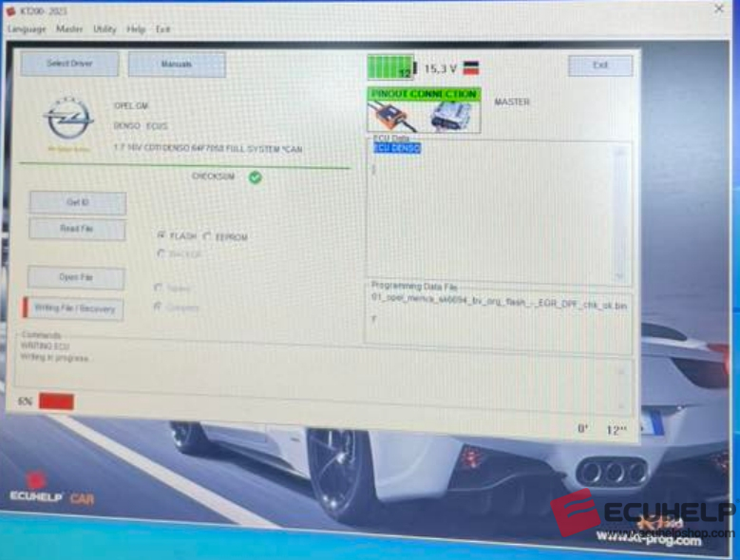Select the Tables radio option
This screenshot has height=560, width=740.
(x=159, y=288)
